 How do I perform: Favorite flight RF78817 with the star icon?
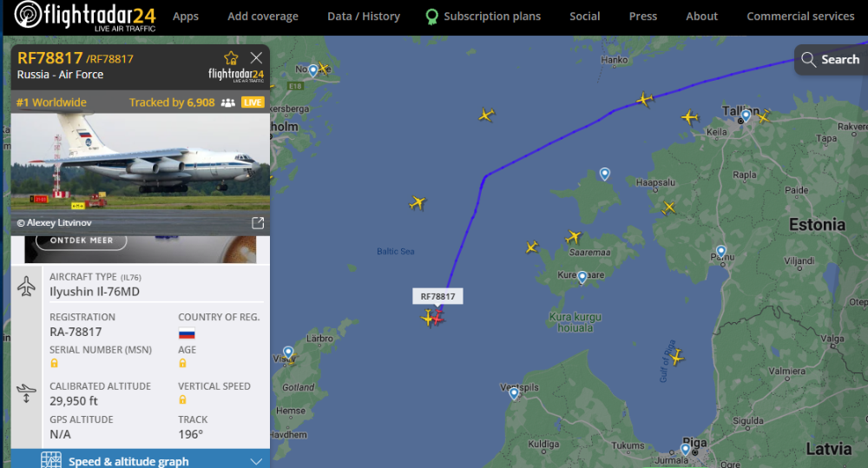[x=231, y=58]
